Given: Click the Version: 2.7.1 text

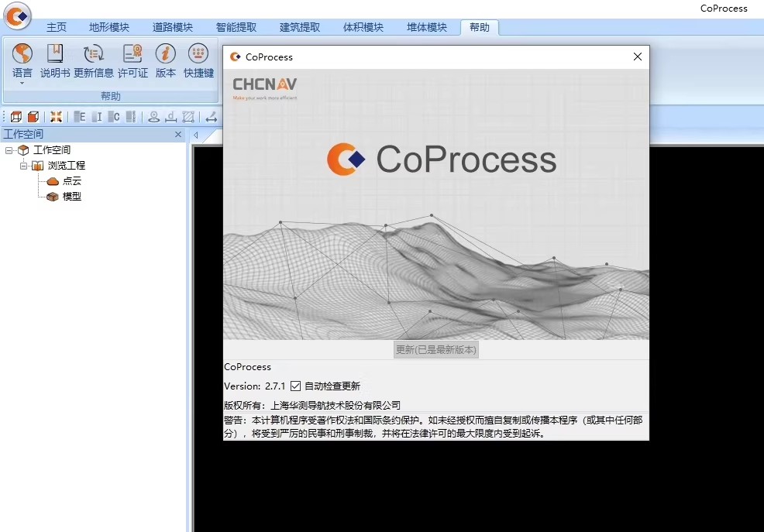Looking at the screenshot, I should click(x=254, y=386).
